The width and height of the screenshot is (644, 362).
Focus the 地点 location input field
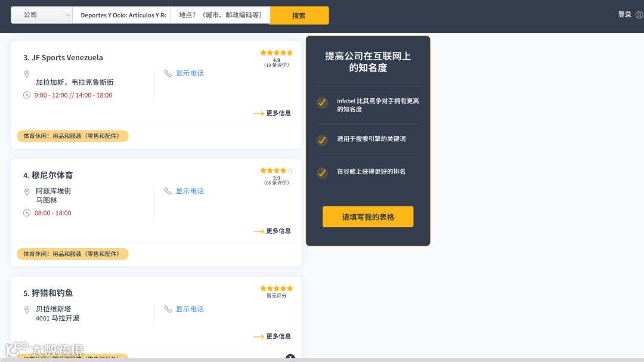(x=220, y=15)
